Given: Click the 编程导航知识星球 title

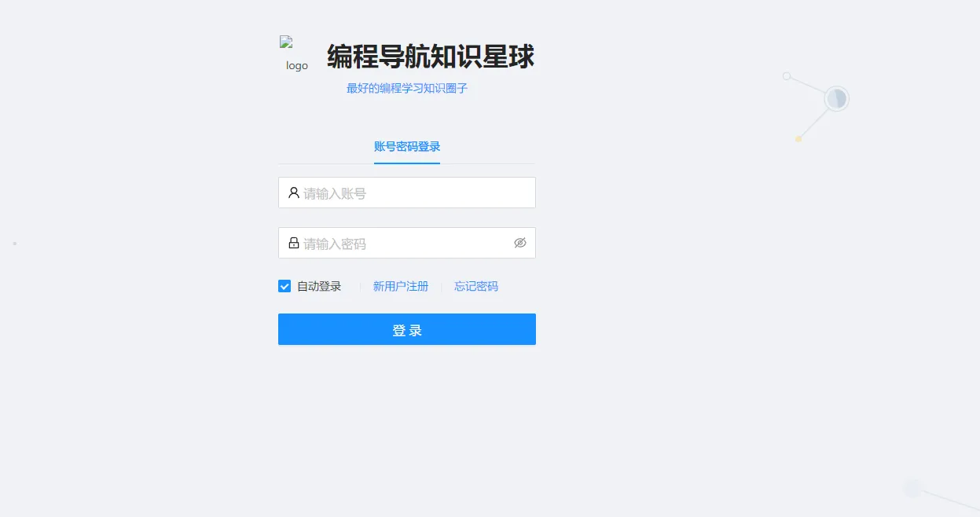Looking at the screenshot, I should click(x=431, y=57).
